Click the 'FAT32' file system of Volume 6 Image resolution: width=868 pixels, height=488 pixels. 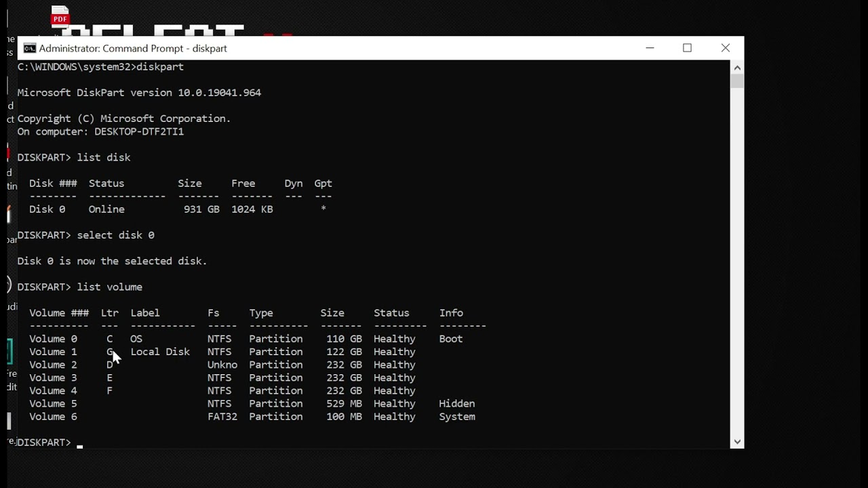222,417
